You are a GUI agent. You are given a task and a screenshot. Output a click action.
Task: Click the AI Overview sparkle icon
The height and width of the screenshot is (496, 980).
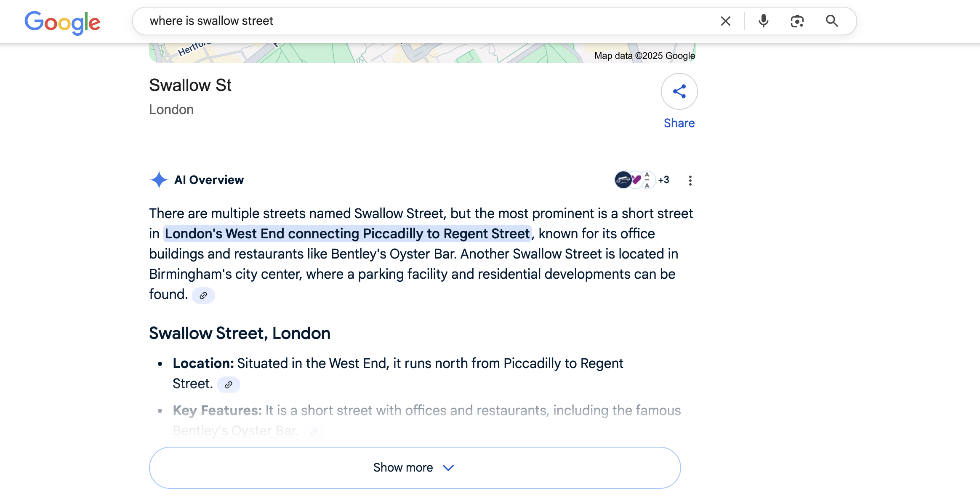click(x=159, y=180)
